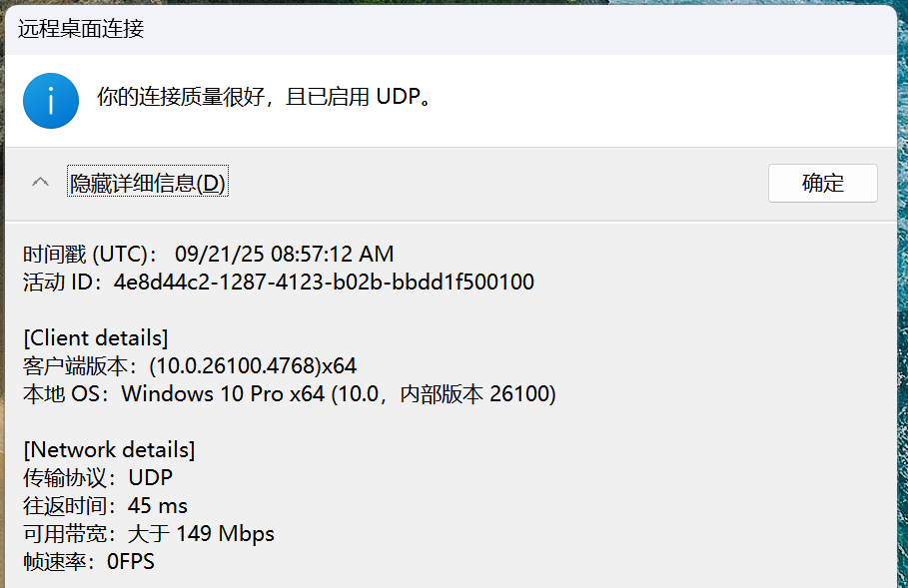Click the 可用带宽 label
Image resolution: width=908 pixels, height=588 pixels.
click(x=70, y=533)
